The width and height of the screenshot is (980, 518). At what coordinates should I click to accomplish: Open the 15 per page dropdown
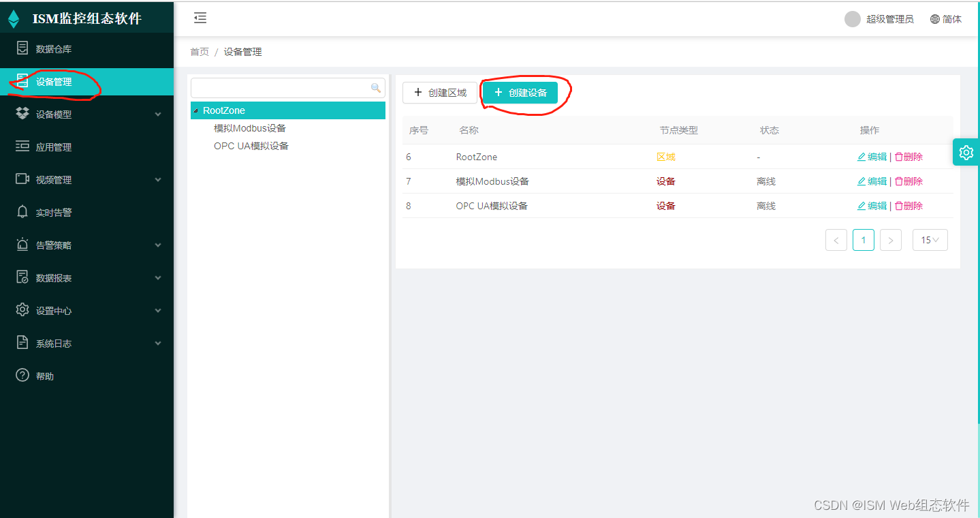tap(930, 240)
